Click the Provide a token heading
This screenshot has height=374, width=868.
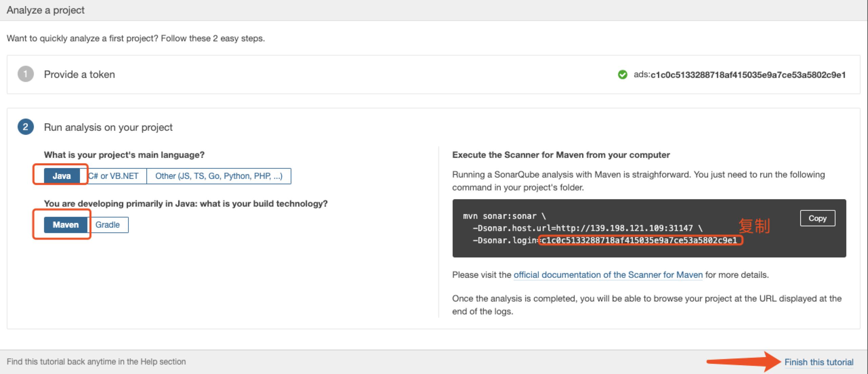click(79, 74)
